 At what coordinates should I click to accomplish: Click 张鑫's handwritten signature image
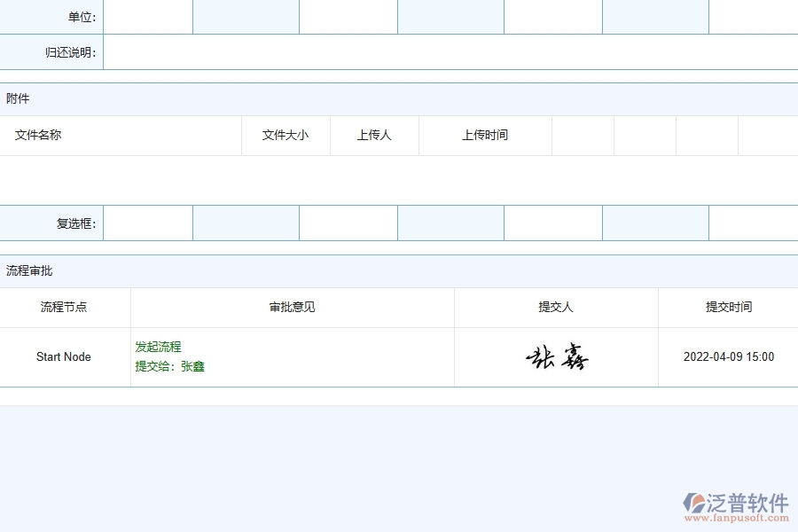pyautogui.click(x=558, y=357)
